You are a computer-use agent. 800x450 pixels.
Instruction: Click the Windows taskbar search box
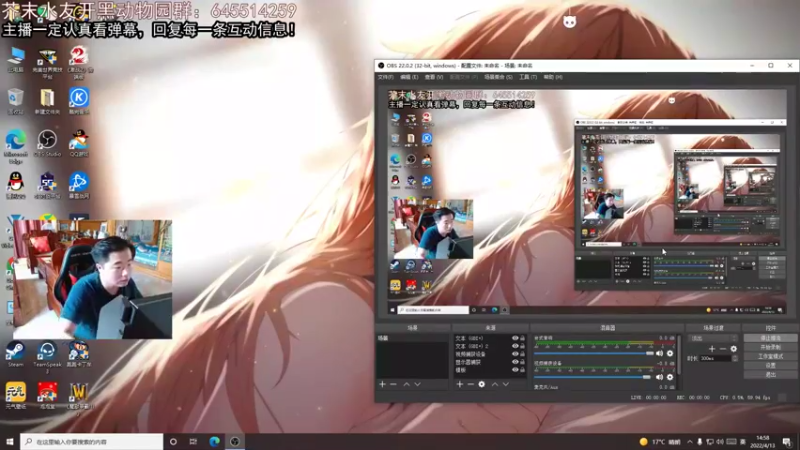click(x=92, y=441)
